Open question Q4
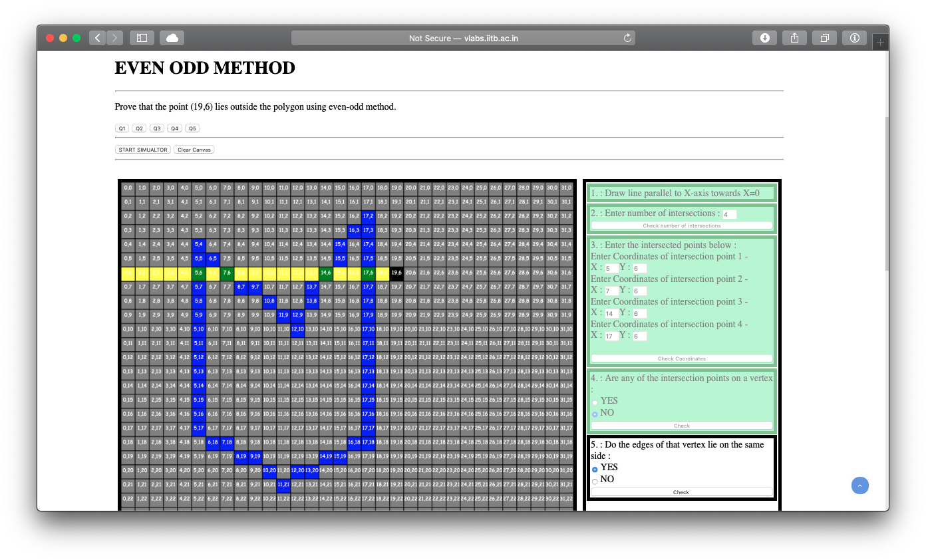The height and width of the screenshot is (560, 926). pyautogui.click(x=174, y=128)
